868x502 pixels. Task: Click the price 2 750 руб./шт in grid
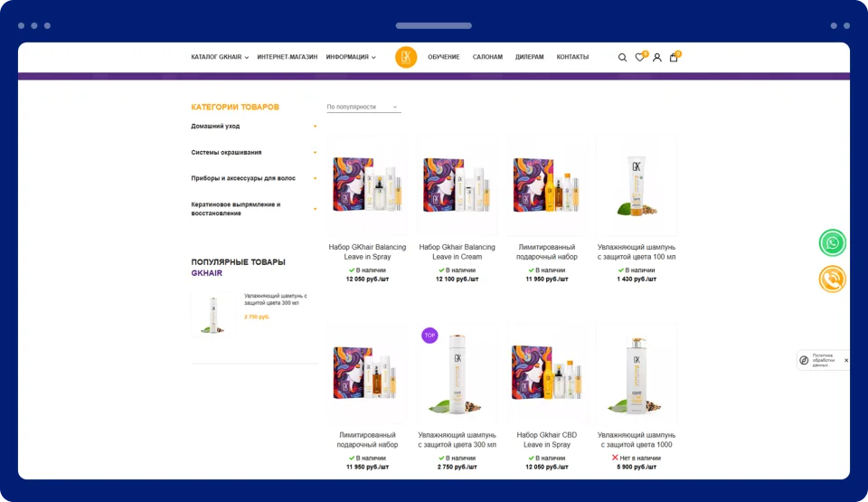[x=457, y=467]
